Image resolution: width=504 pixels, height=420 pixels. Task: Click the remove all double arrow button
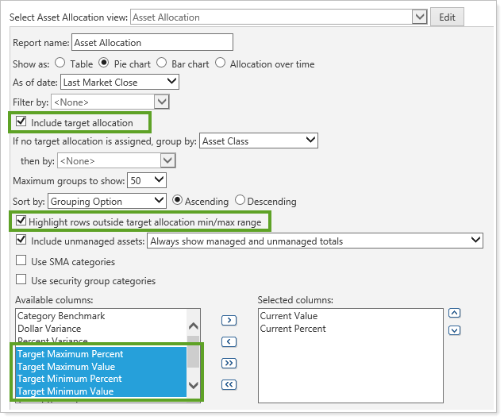(x=229, y=385)
